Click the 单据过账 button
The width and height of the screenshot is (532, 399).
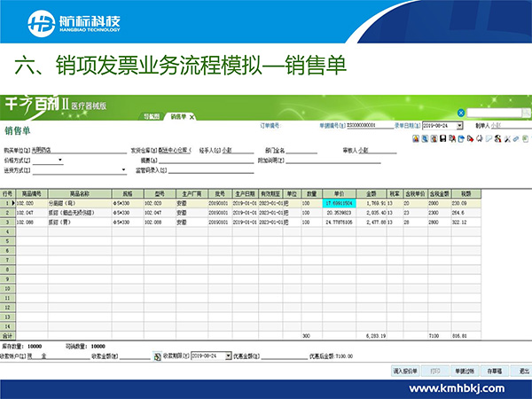tap(465, 372)
